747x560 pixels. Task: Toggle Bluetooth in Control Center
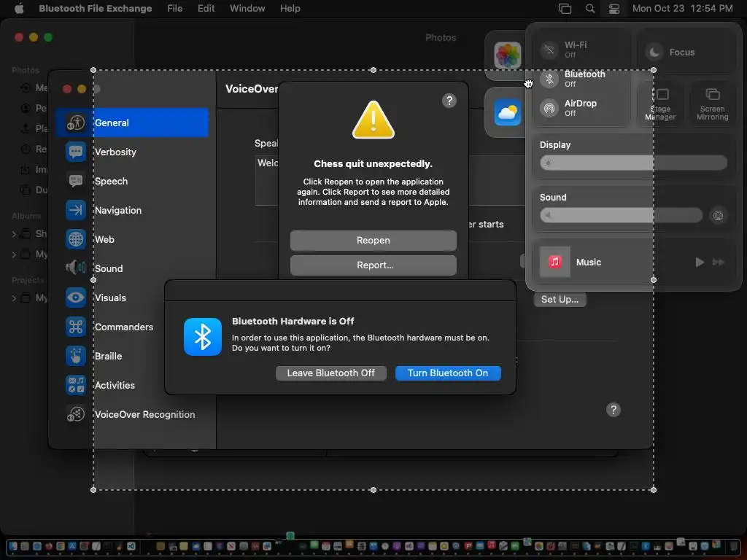(549, 79)
